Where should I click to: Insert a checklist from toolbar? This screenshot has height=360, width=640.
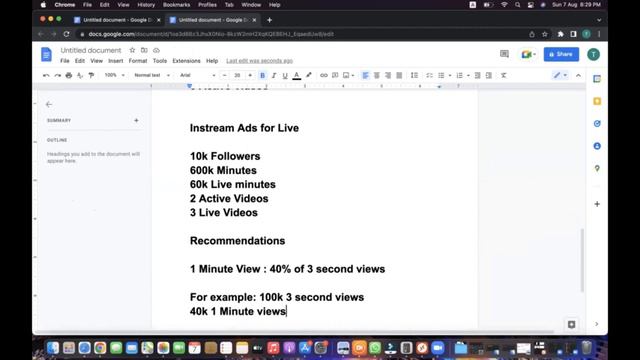[429, 75]
